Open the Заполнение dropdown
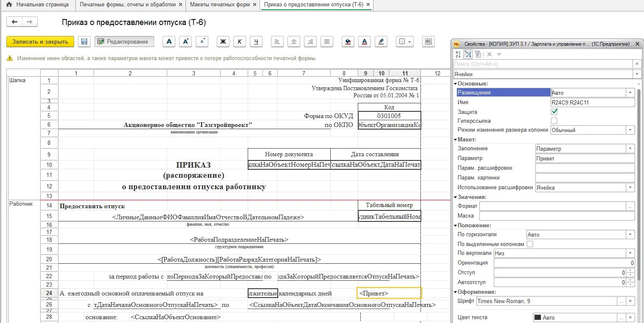Viewport: 644px width, 323px height. [x=630, y=149]
